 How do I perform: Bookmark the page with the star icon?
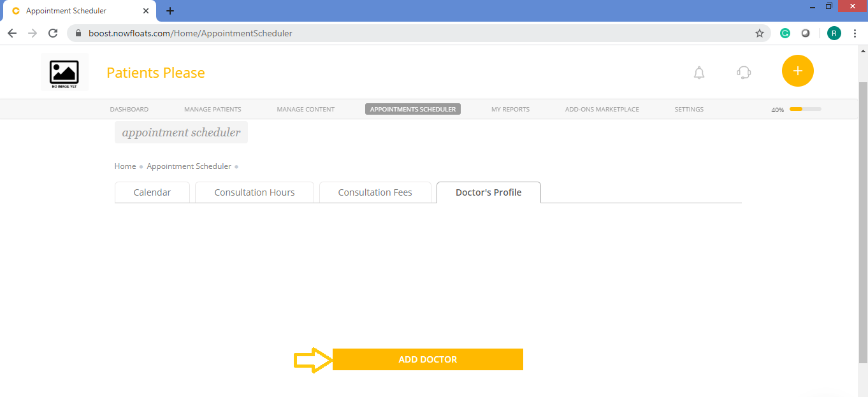tap(760, 32)
